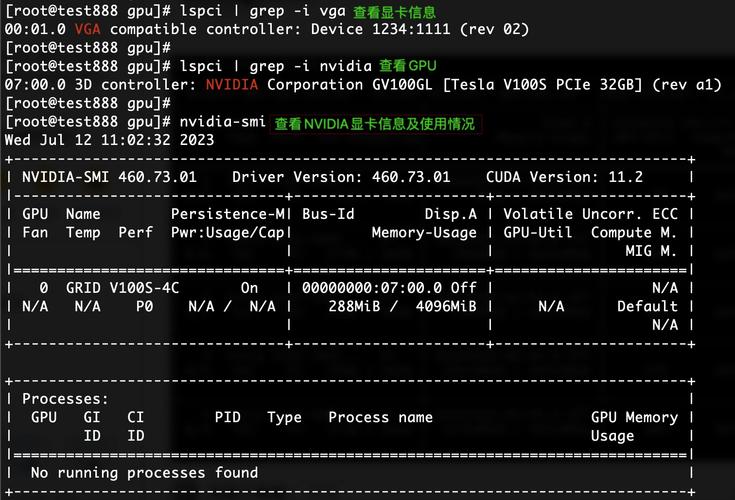
Task: Click the '288MiB / 4096MiB' memory usage value
Action: [402, 306]
